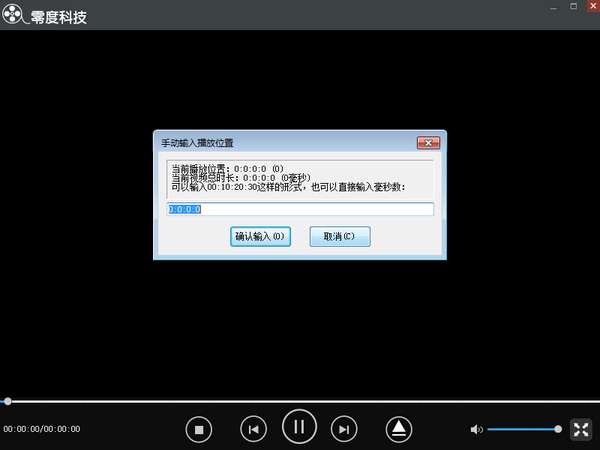Pause the video playback

[x=299, y=427]
